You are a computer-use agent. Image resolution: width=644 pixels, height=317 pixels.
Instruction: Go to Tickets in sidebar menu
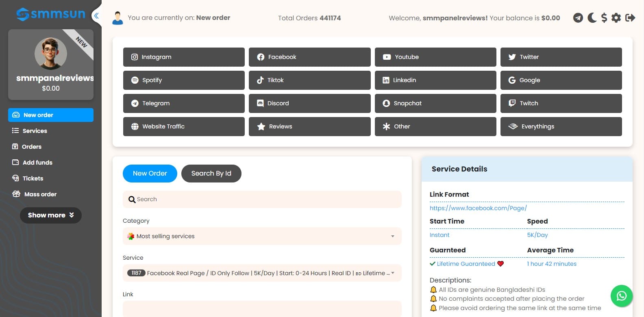[33, 178]
